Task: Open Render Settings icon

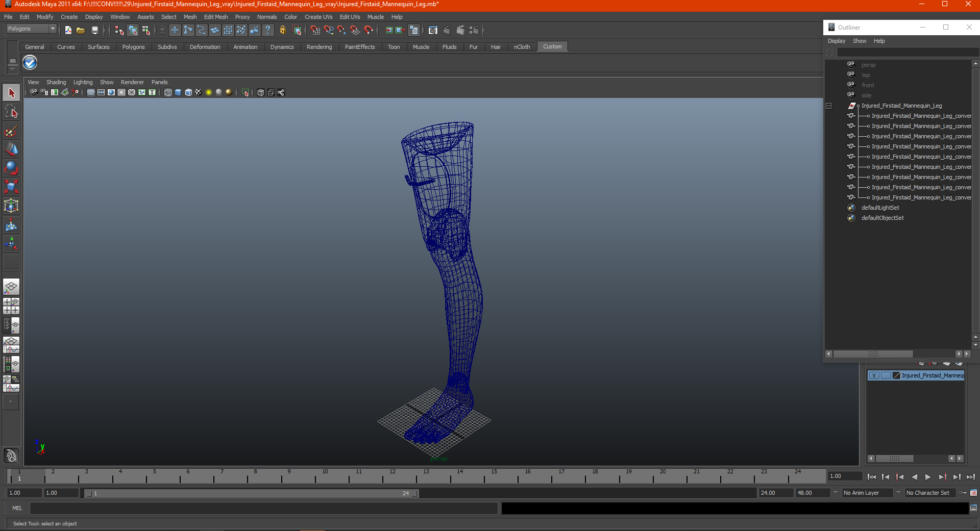Action: [474, 31]
